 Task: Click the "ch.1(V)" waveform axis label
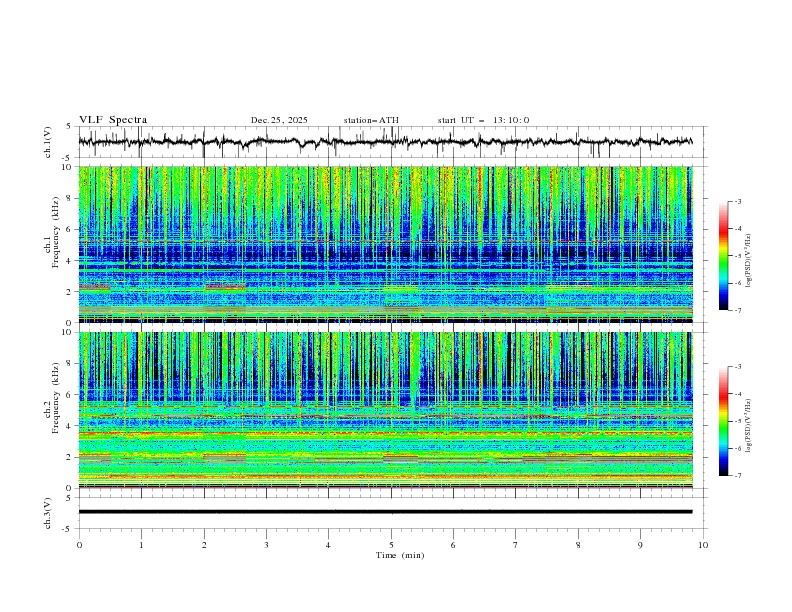click(48, 142)
